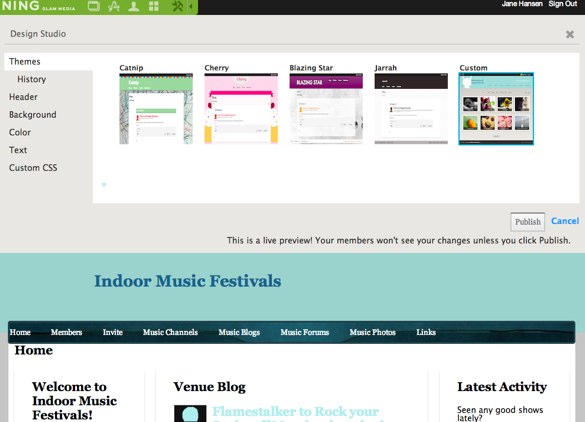Open the design/typography icon in Ning toolbar
Screen dimensions: 585x422
113,6
